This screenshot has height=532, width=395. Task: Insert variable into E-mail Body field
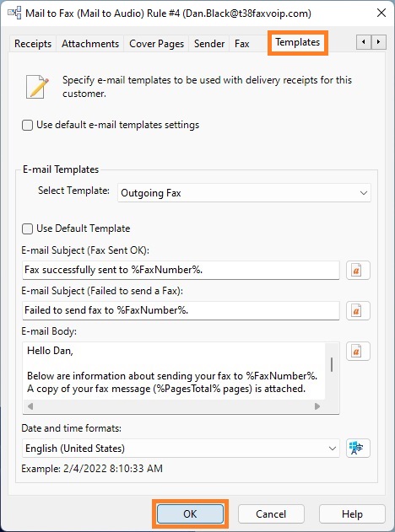click(x=358, y=352)
